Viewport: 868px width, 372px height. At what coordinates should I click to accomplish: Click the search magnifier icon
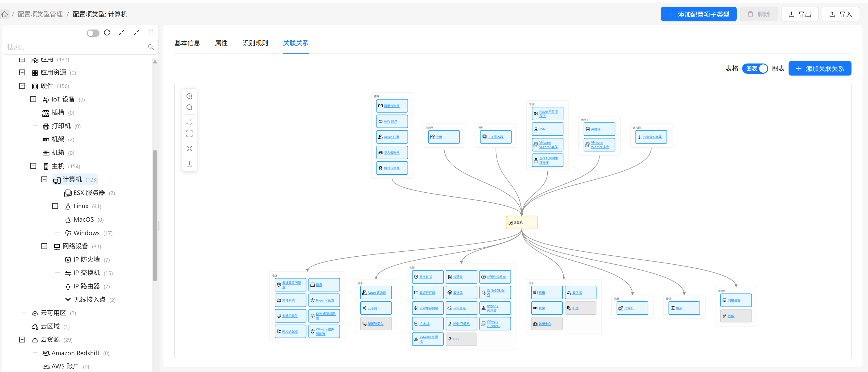151,47
